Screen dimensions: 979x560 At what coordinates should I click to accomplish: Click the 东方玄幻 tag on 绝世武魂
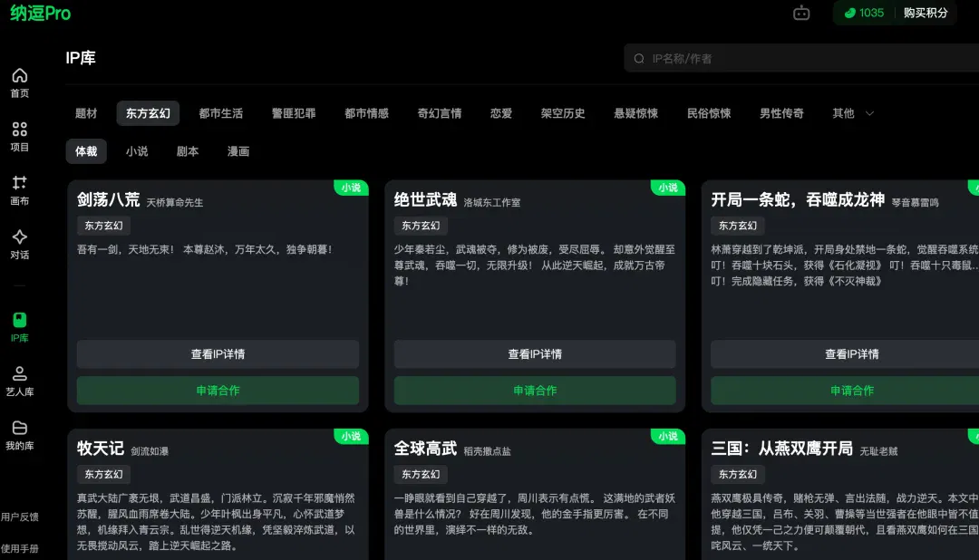[421, 226]
